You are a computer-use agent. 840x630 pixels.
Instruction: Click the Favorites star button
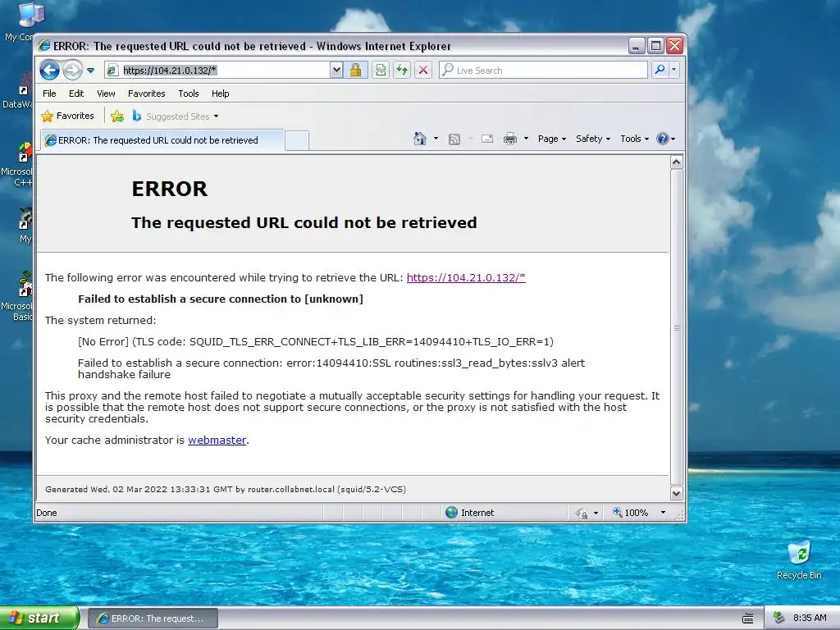click(67, 116)
